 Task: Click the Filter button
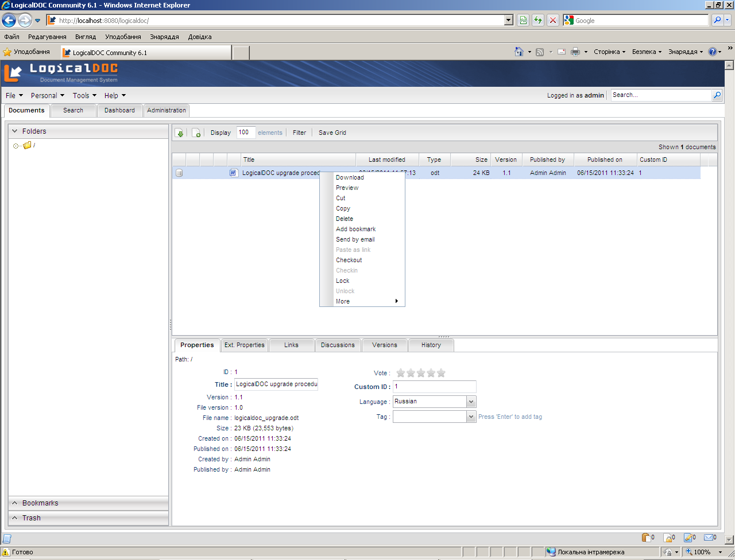(300, 133)
